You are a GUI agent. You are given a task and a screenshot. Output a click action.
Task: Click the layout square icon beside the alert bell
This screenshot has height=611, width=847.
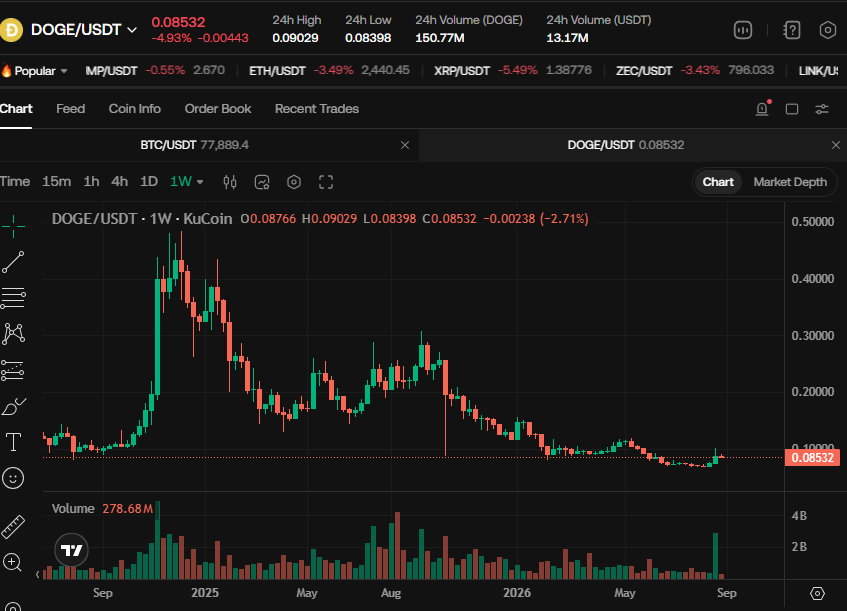[x=792, y=109]
